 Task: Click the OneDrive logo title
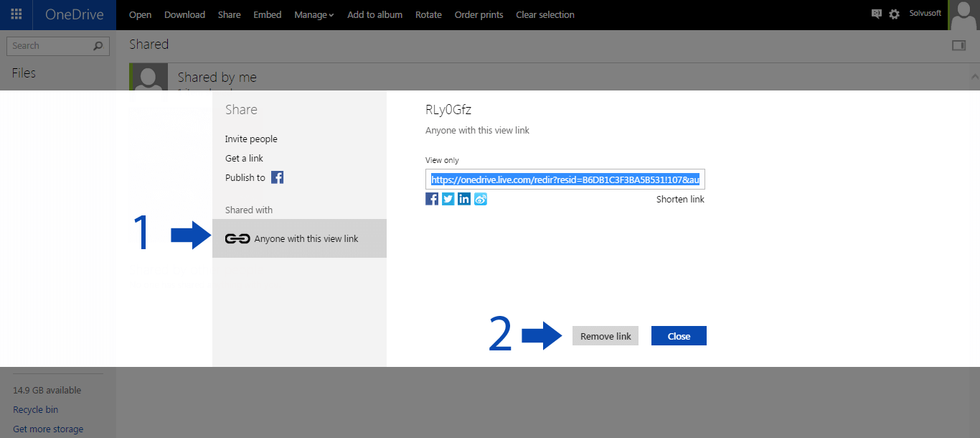click(75, 14)
